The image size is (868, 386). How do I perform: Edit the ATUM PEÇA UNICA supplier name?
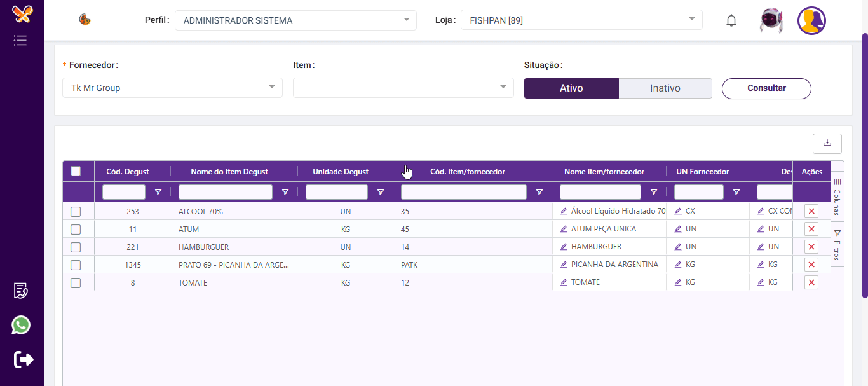coord(564,229)
